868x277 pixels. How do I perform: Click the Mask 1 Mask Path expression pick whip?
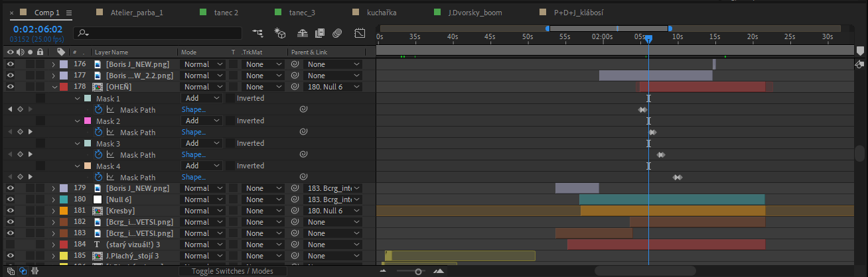point(303,109)
